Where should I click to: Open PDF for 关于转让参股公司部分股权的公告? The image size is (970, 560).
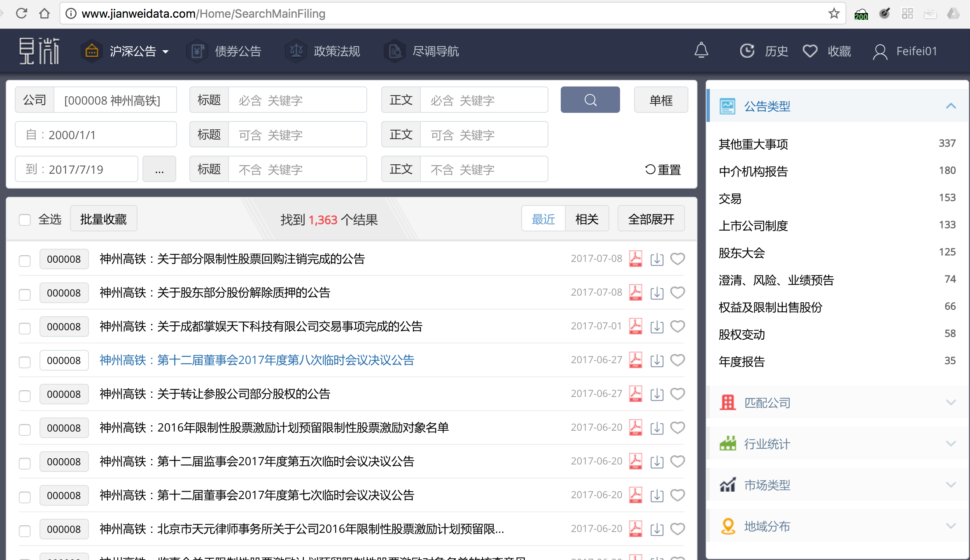tap(635, 394)
